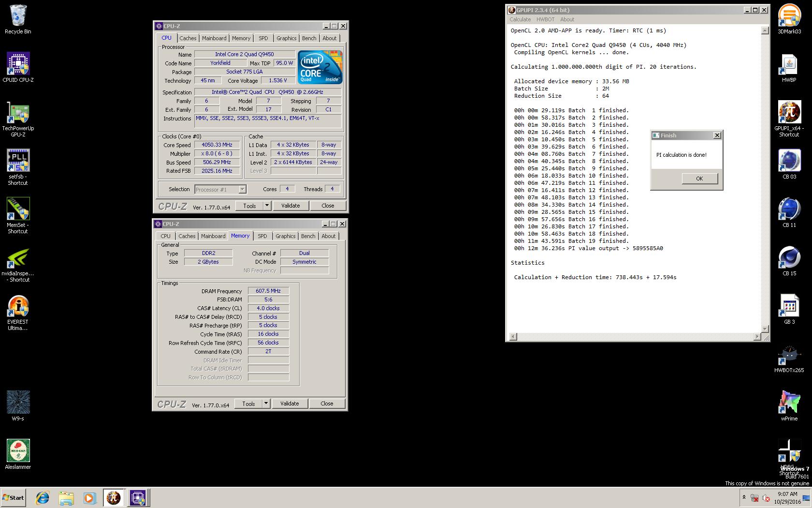Screen dimensions: 812x508
Task: Switch to GPUPI taskbar button
Action: tap(114, 498)
